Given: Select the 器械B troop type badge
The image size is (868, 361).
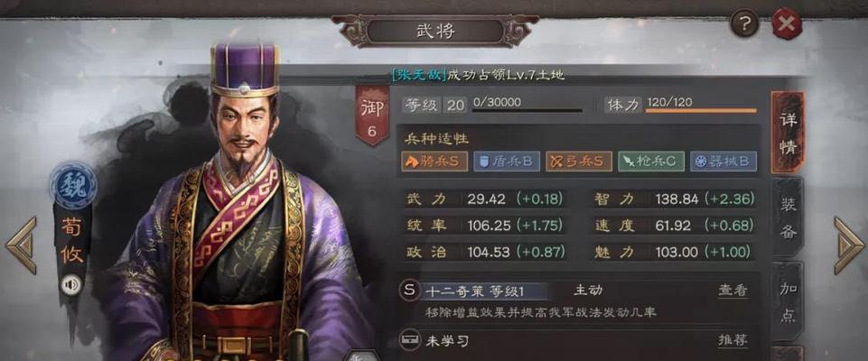Looking at the screenshot, I should [723, 162].
